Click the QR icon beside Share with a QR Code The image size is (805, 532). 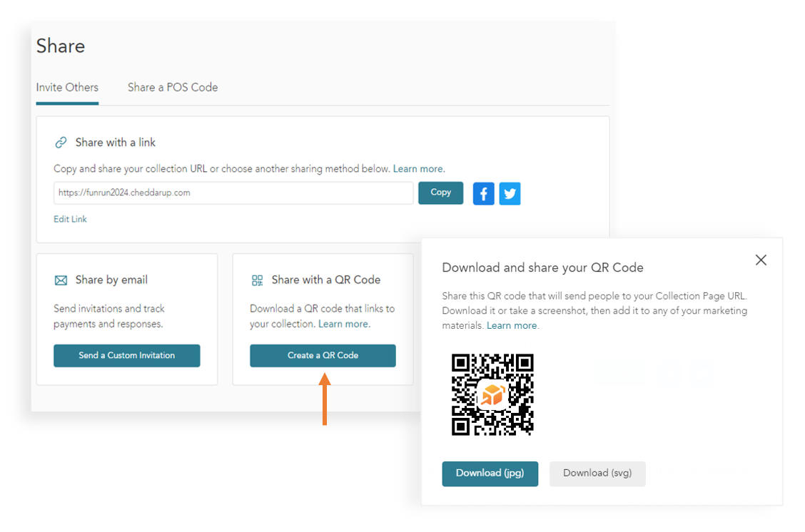(x=258, y=280)
